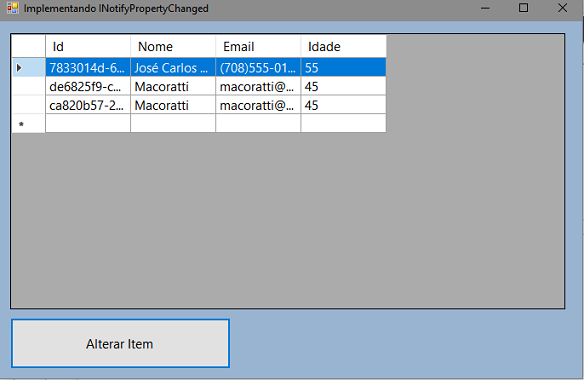Maximize the Implementando INotifyPropertyChanged window
This screenshot has height=380, width=584.
tap(523, 8)
